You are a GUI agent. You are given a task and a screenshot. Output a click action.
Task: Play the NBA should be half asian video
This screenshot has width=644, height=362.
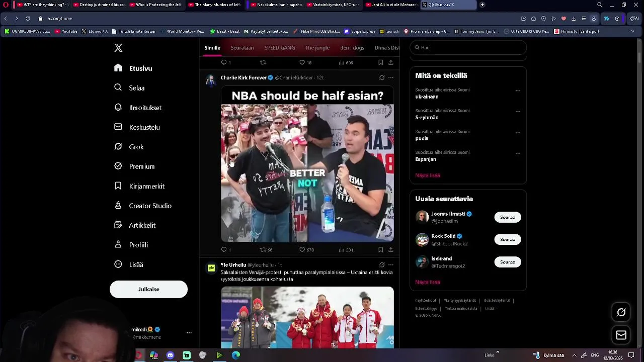point(307,164)
